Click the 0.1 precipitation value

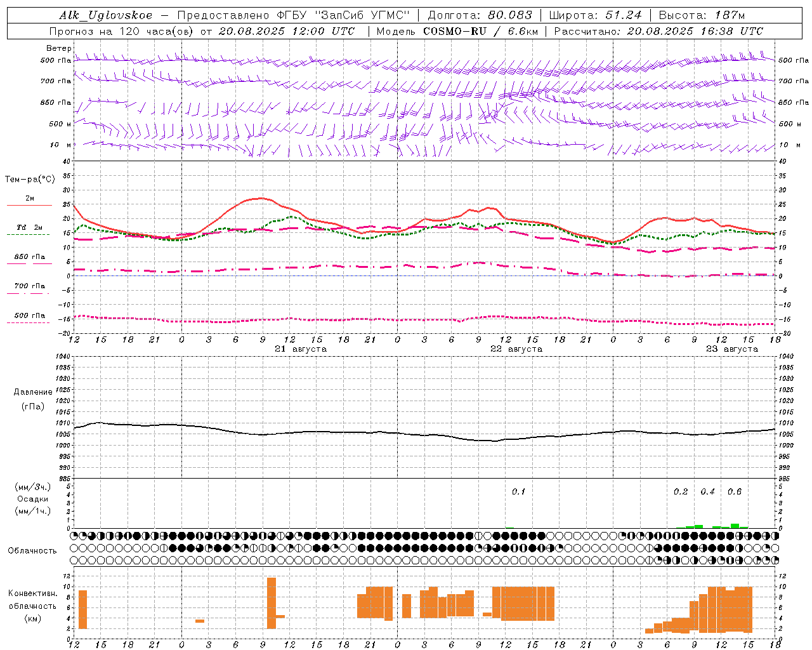[519, 492]
